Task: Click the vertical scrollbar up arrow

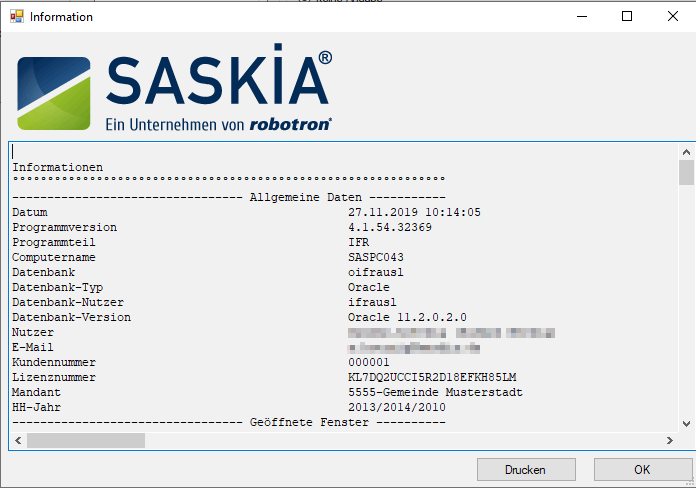Action: pos(686,150)
